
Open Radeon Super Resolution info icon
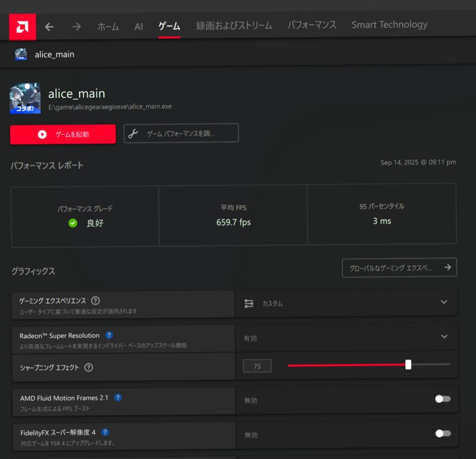click(x=109, y=335)
